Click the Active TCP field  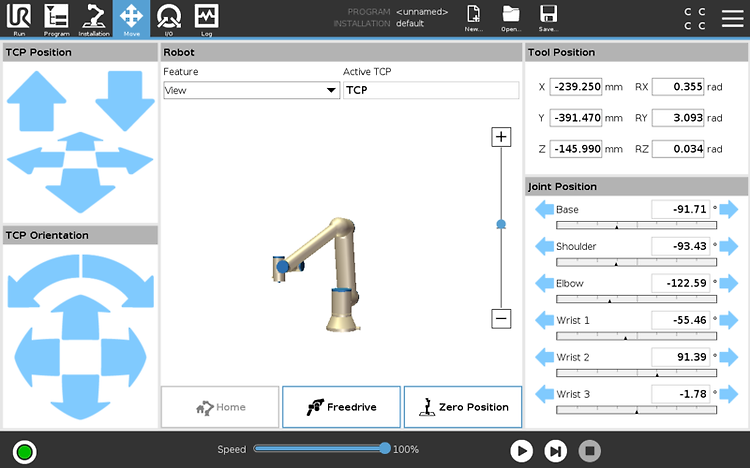click(x=431, y=90)
